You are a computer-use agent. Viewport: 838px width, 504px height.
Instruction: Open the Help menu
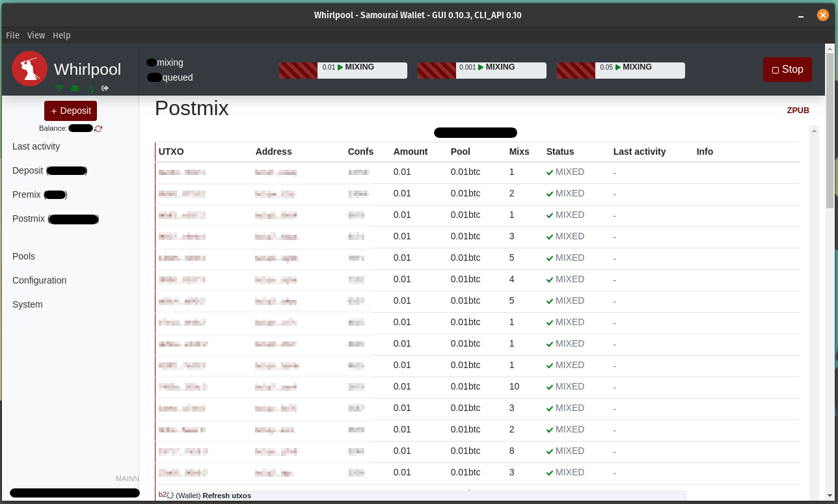62,35
